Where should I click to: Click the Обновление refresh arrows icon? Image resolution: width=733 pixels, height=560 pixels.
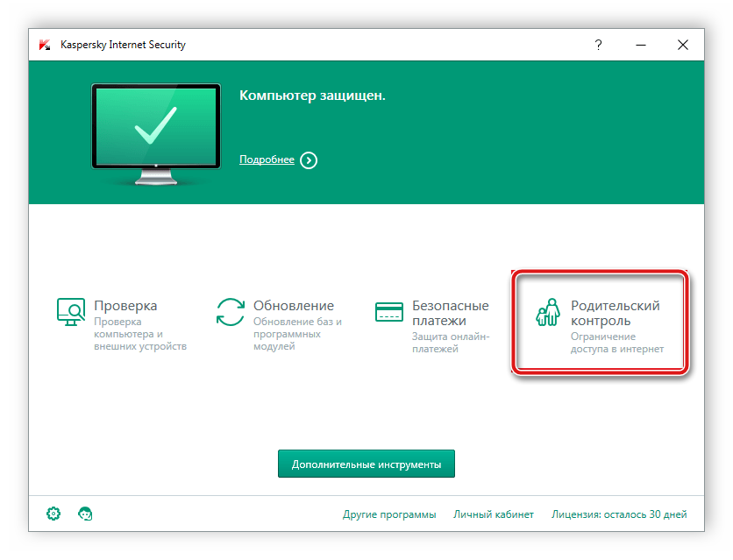[x=231, y=312]
